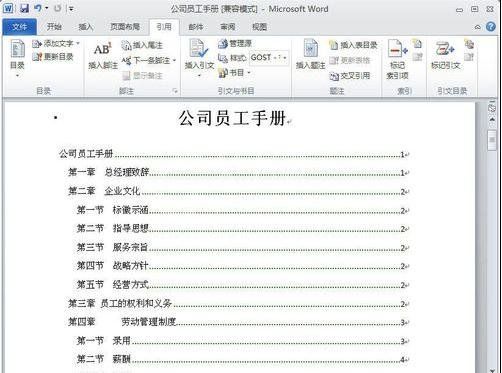
Task: Click TOC entry 第五节 经营方式
Action: (x=243, y=285)
